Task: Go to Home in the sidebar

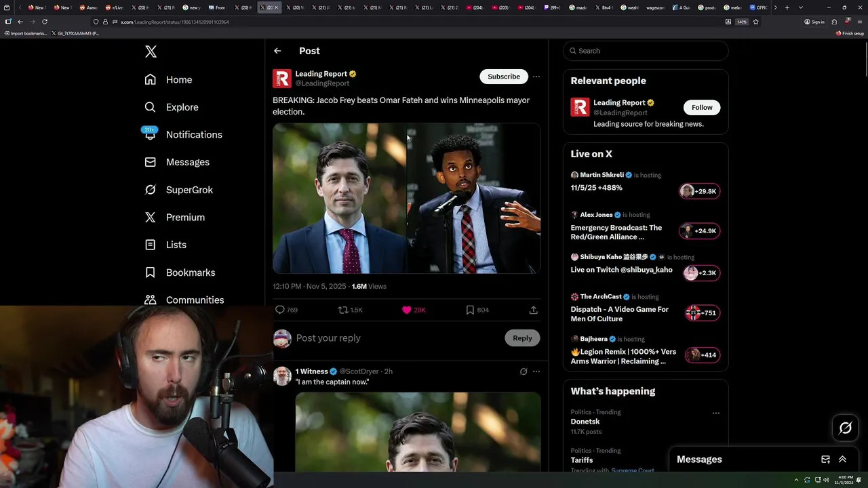Action: [x=169, y=80]
